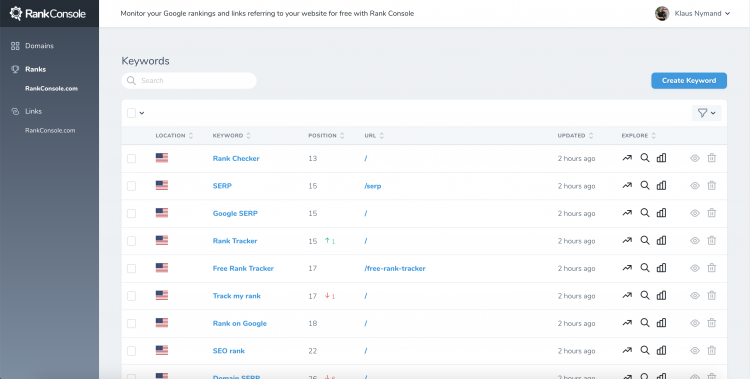Screen dimensions: 750x379
Task: Open the Google SERP keyword link
Action: tap(235, 213)
